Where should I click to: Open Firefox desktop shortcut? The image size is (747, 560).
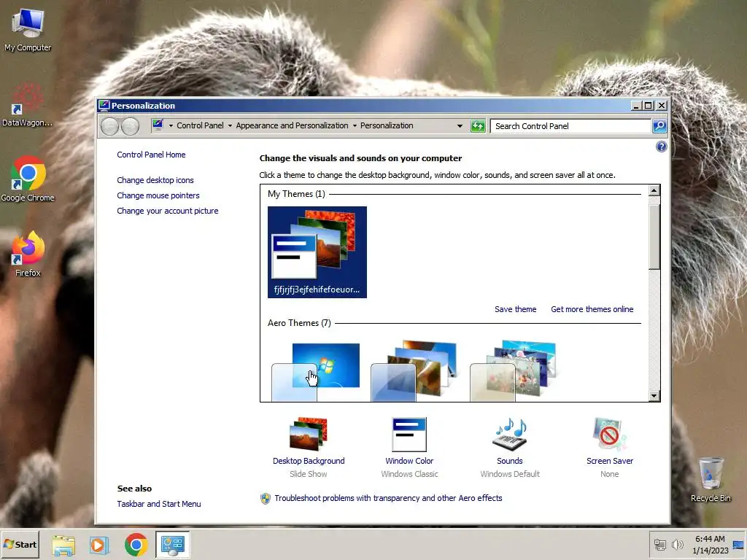[28, 254]
